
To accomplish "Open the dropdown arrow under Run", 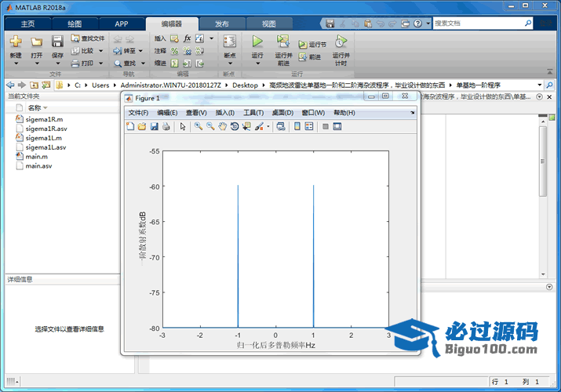I will coord(257,64).
